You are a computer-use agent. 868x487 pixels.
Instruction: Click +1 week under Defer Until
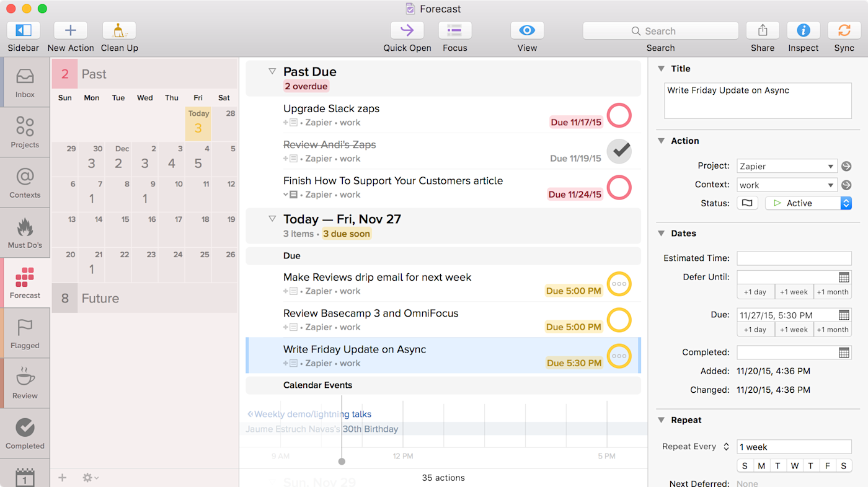coord(794,292)
